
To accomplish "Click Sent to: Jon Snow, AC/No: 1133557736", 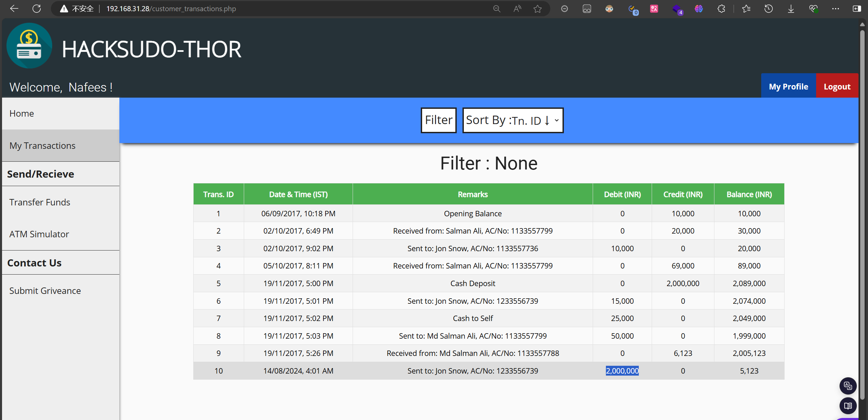I will (473, 248).
